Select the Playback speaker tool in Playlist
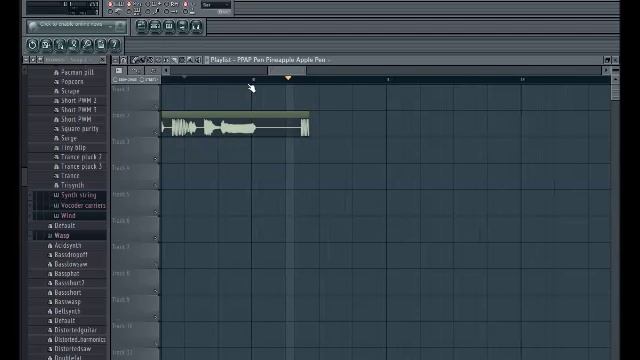This screenshot has width=640, height=360. 198,60
